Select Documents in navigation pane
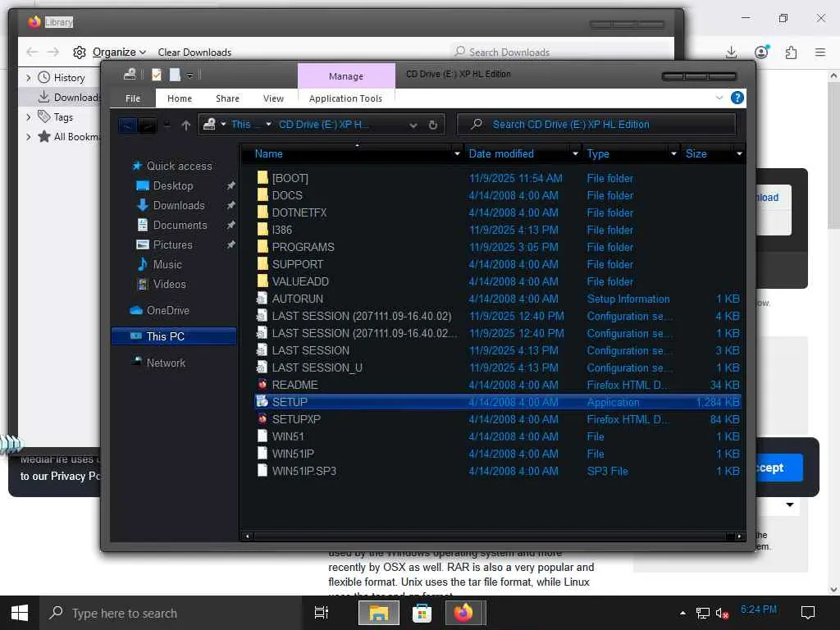 click(x=180, y=225)
